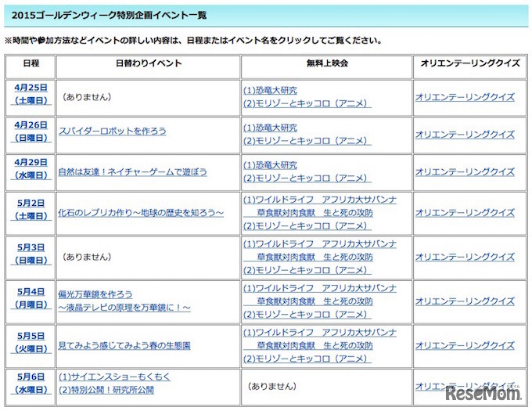Click (1)恐竜大研究 in the 4月29日 row
The height and width of the screenshot is (411, 532).
tap(271, 165)
